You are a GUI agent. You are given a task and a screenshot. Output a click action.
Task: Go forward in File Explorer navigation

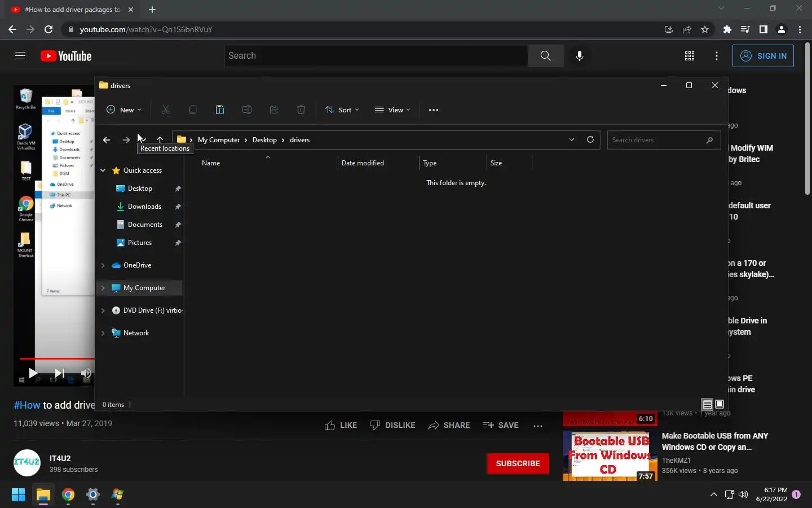tap(126, 140)
